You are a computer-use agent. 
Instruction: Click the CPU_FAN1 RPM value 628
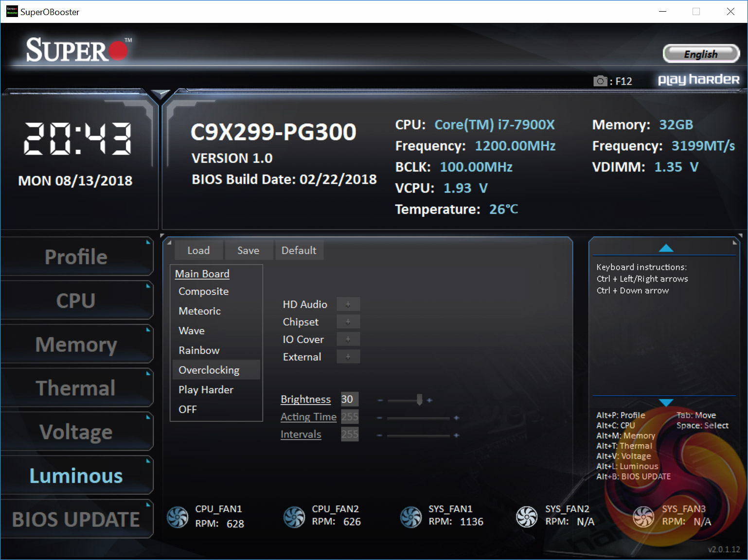(235, 524)
